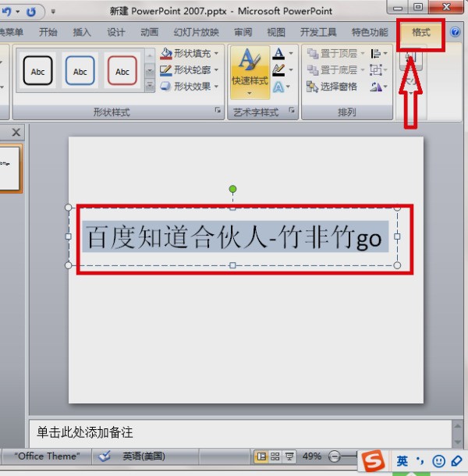Open the text effects dropdown arrow
The height and width of the screenshot is (476, 468).
pyautogui.click(x=288, y=87)
